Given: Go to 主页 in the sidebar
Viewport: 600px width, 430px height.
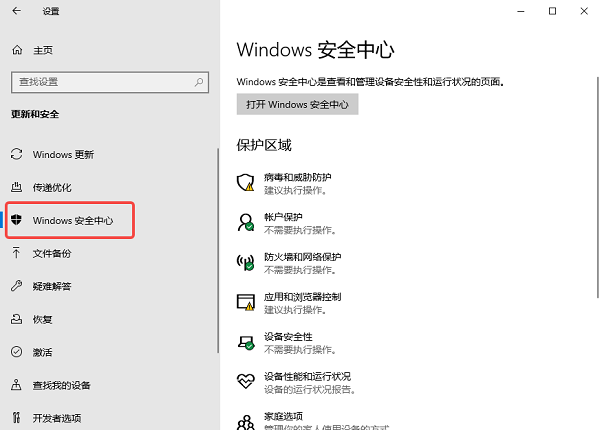Looking at the screenshot, I should pos(43,50).
